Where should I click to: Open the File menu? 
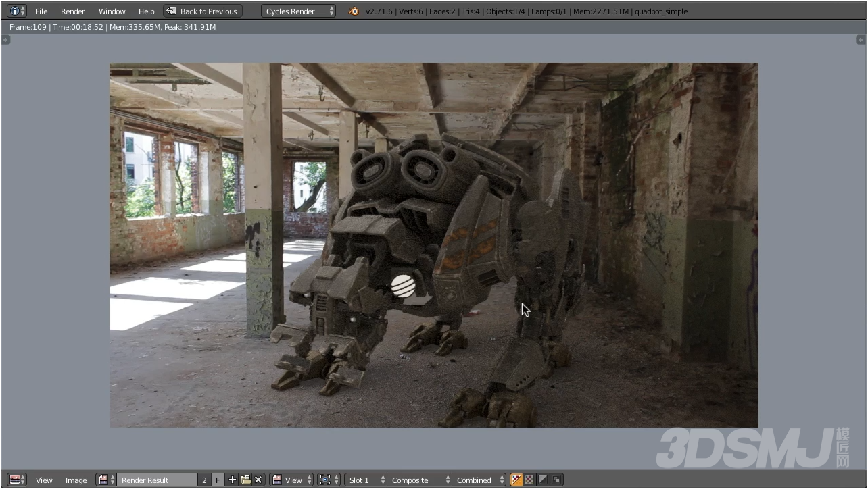(x=41, y=11)
